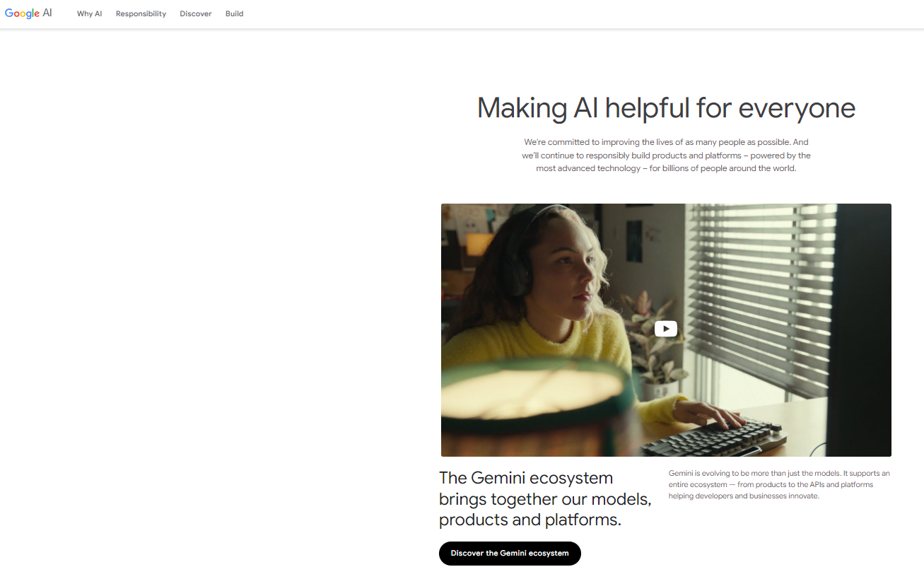Open the Why AI menu

pos(90,13)
